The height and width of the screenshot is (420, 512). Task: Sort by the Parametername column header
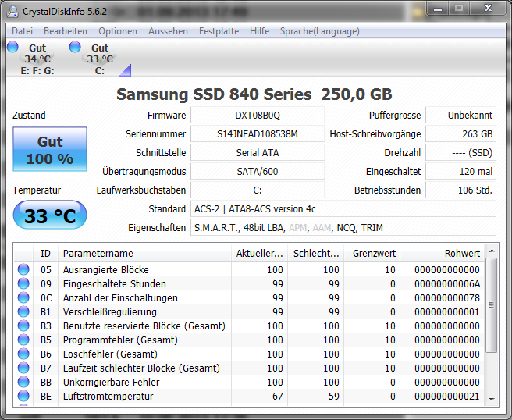144,254
